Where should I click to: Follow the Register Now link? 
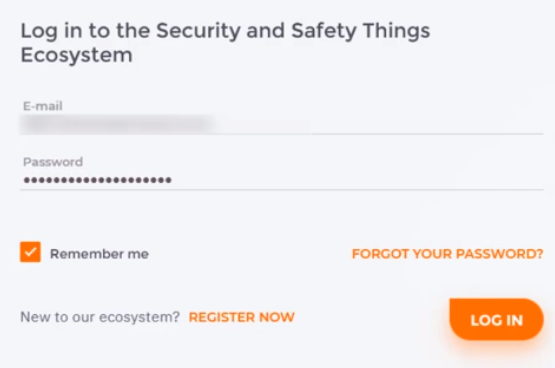[241, 317]
